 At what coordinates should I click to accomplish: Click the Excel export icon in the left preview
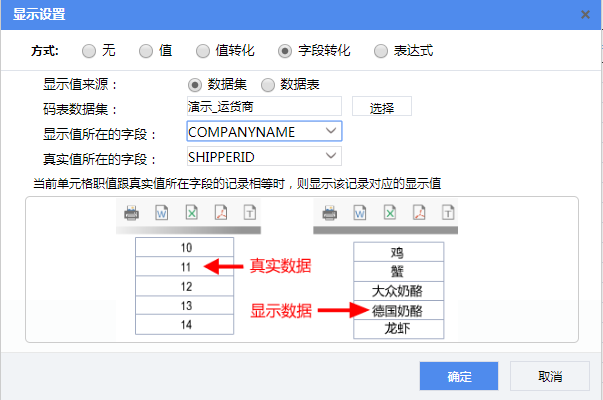point(191,213)
